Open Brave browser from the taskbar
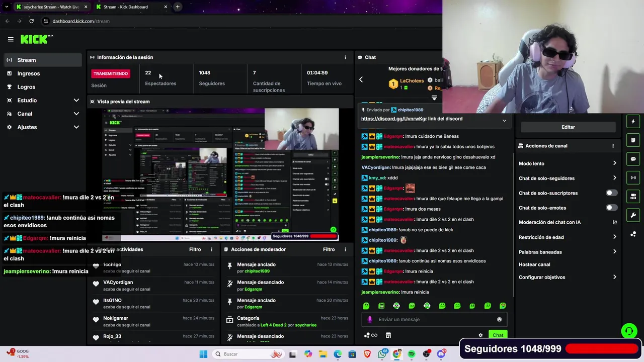644x362 pixels. pos(367,354)
